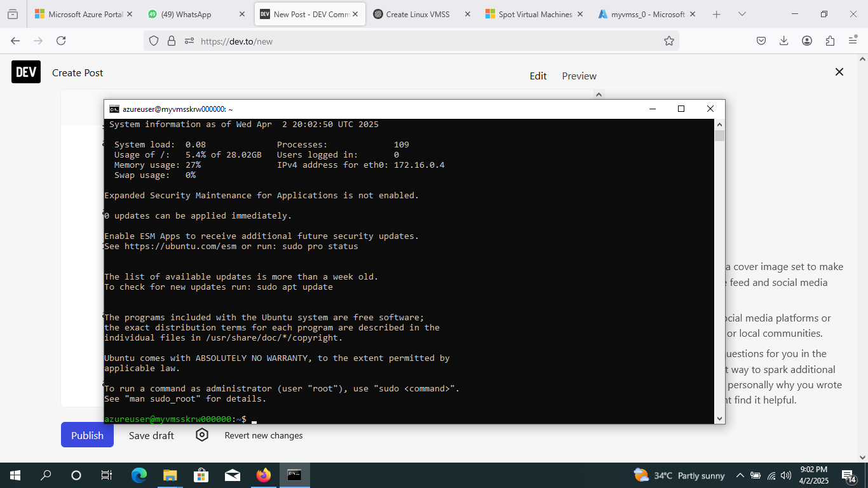Image resolution: width=868 pixels, height=488 pixels.
Task: Open the weather widget showing 34°C
Action: 679,475
